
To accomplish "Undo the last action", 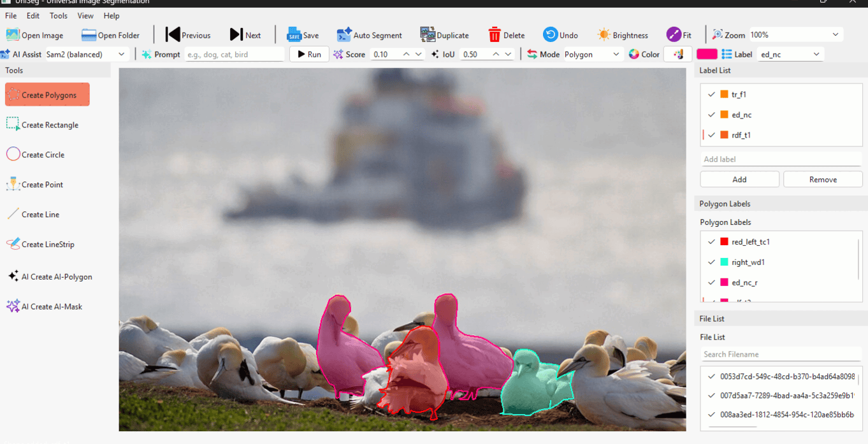I will tap(551, 35).
